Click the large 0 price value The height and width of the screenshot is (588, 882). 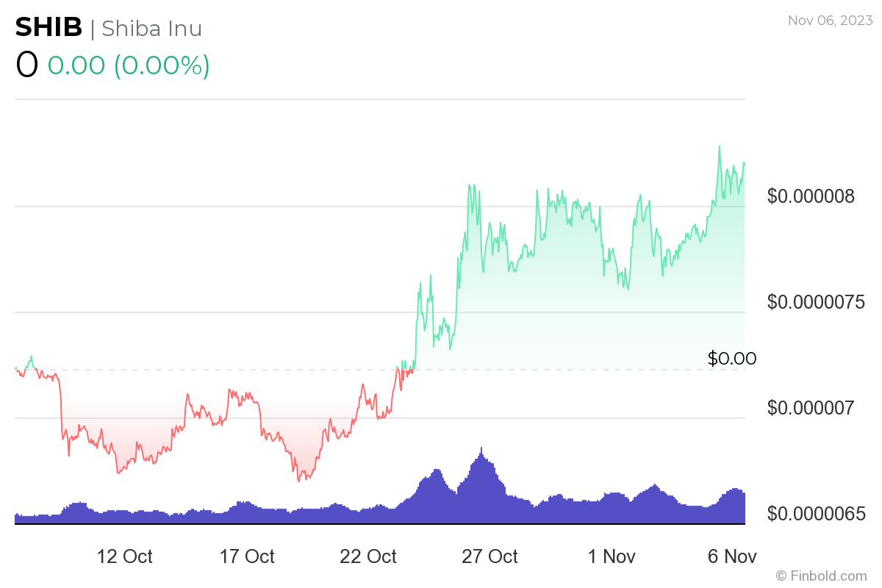pos(26,65)
